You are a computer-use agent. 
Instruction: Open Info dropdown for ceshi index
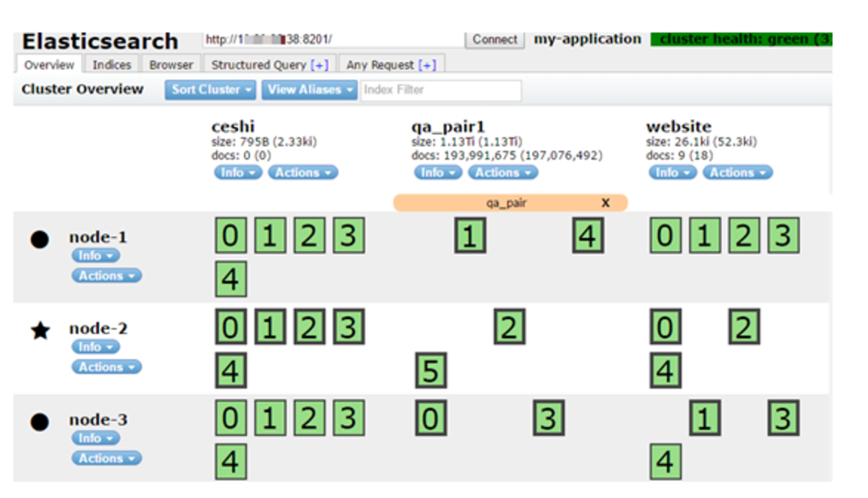point(238,173)
